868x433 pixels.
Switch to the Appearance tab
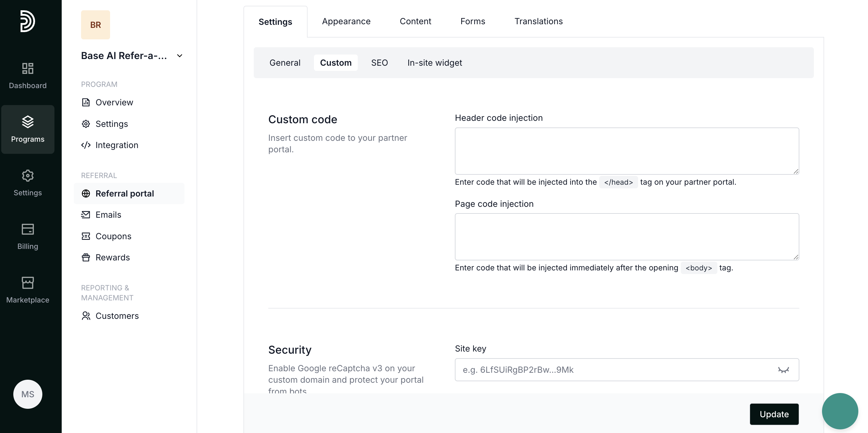click(346, 21)
